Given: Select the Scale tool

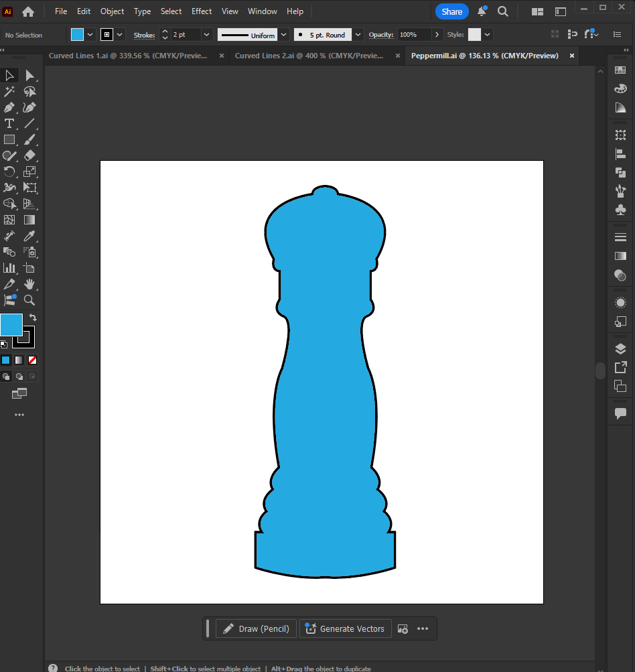Looking at the screenshot, I should pos(29,172).
